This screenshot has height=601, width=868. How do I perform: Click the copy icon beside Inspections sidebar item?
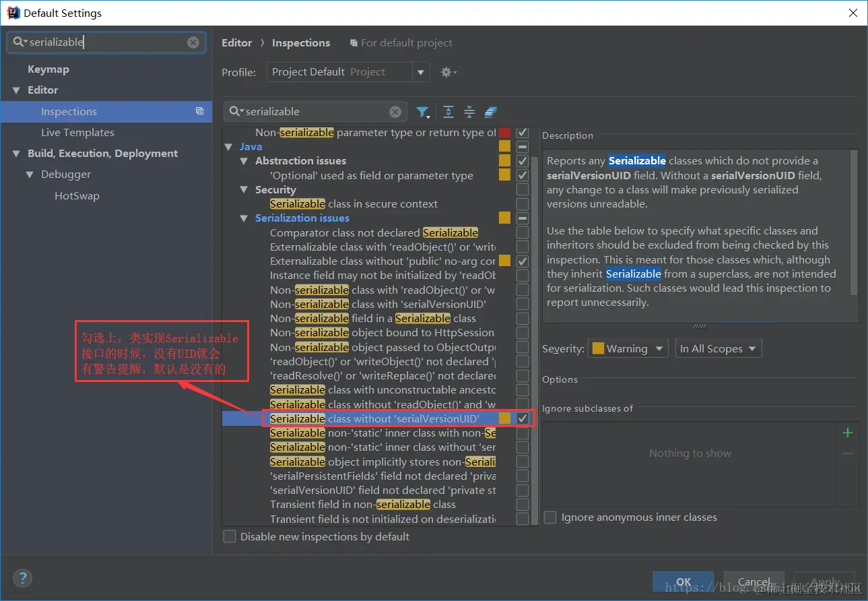(x=199, y=111)
